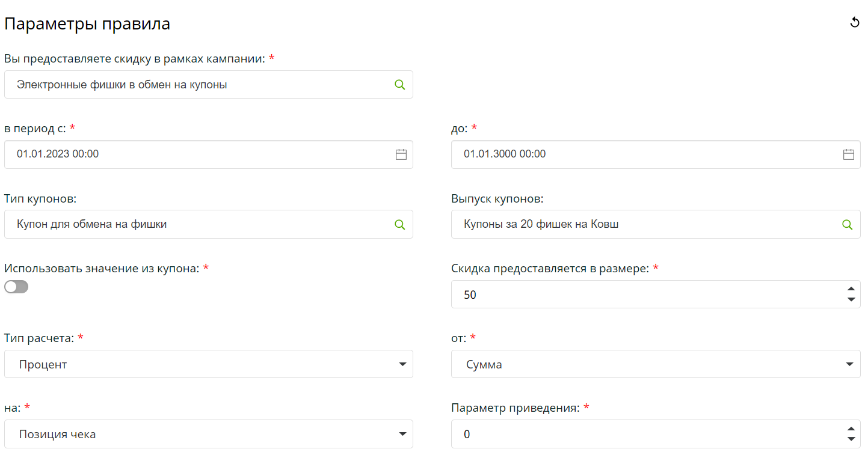This screenshot has width=868, height=458.
Task: Click the start date field 01.01.2023
Action: pyautogui.click(x=199, y=154)
